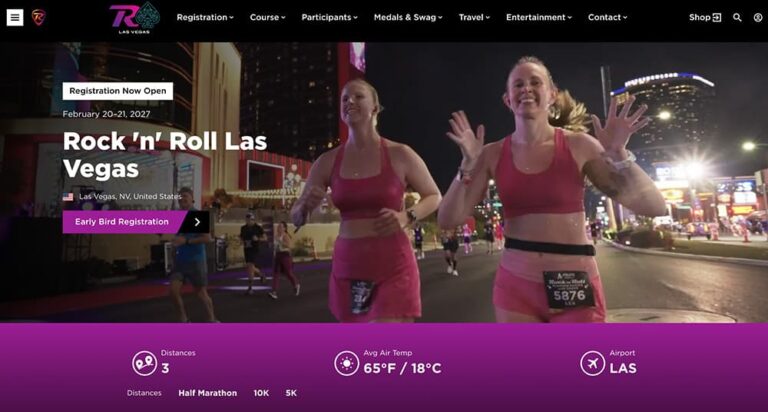Expand the Medals & Swag menu
The image size is (768, 412).
(408, 17)
